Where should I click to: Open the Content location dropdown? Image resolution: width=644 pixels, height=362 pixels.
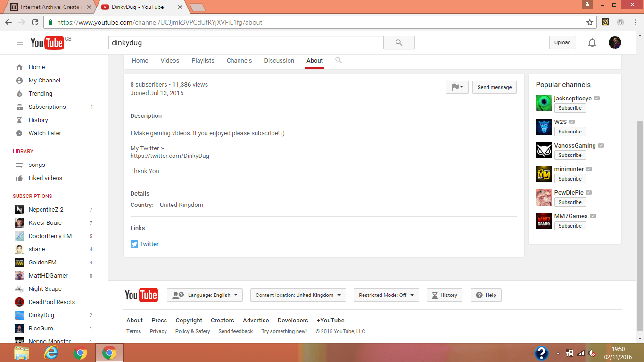coord(298,295)
